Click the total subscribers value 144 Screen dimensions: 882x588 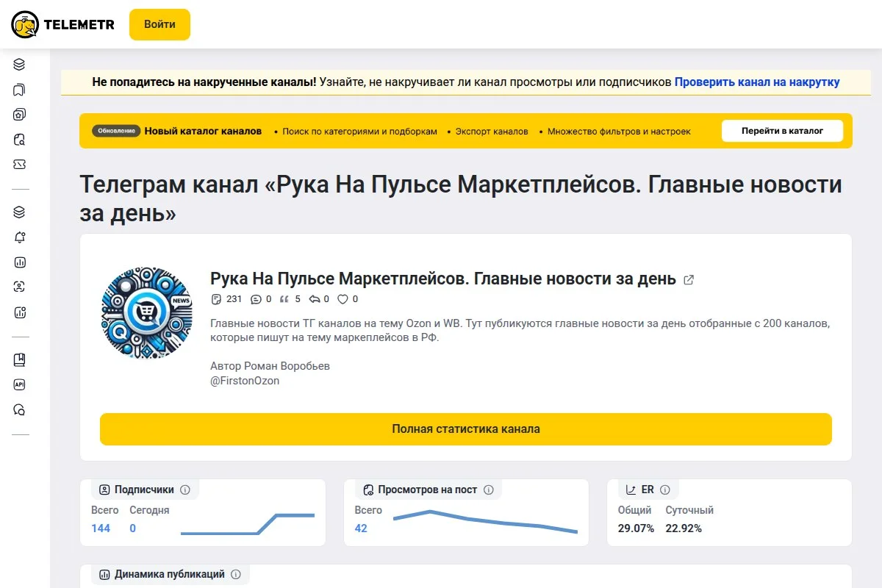(x=101, y=528)
